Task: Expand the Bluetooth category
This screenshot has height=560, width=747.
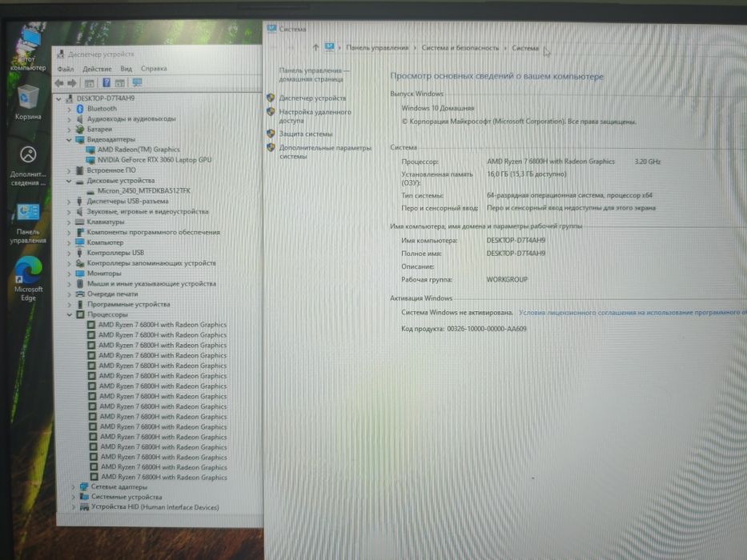Action: pos(69,109)
